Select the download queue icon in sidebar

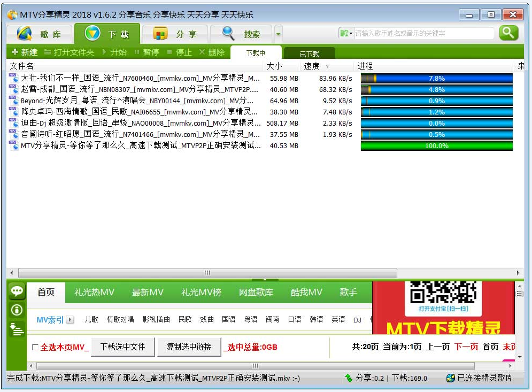click(x=17, y=329)
